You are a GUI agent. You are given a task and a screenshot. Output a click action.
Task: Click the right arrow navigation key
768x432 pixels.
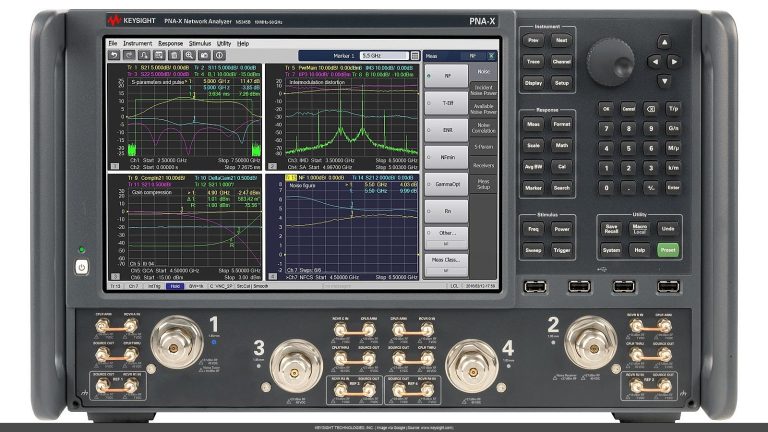point(674,62)
